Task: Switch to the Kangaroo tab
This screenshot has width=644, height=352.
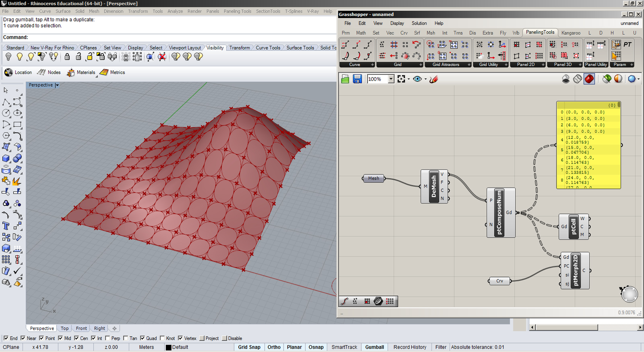Action: click(571, 33)
